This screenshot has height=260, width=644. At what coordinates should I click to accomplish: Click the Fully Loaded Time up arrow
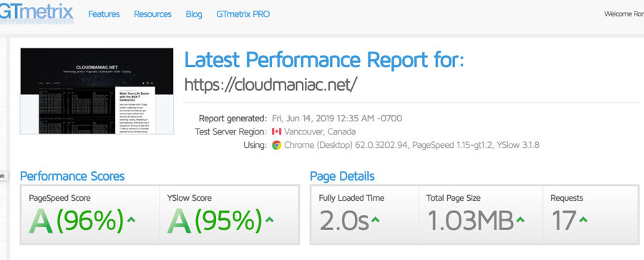(376, 219)
